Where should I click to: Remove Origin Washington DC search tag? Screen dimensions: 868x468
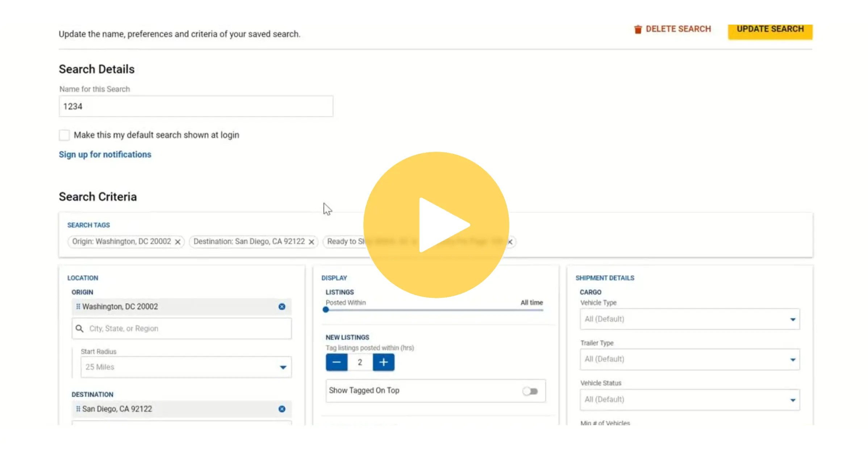tap(177, 242)
